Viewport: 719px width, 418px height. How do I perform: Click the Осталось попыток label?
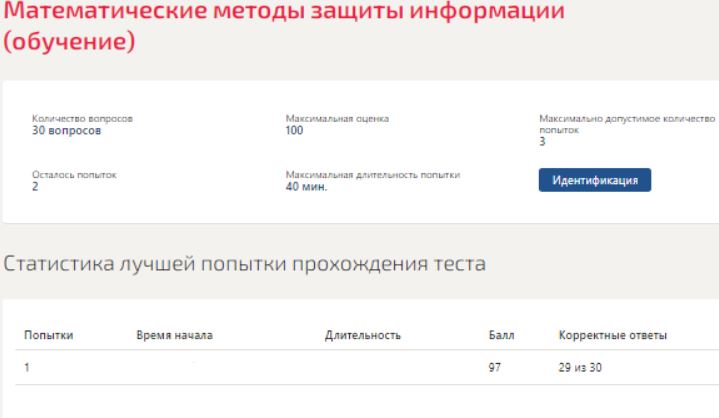[75, 175]
